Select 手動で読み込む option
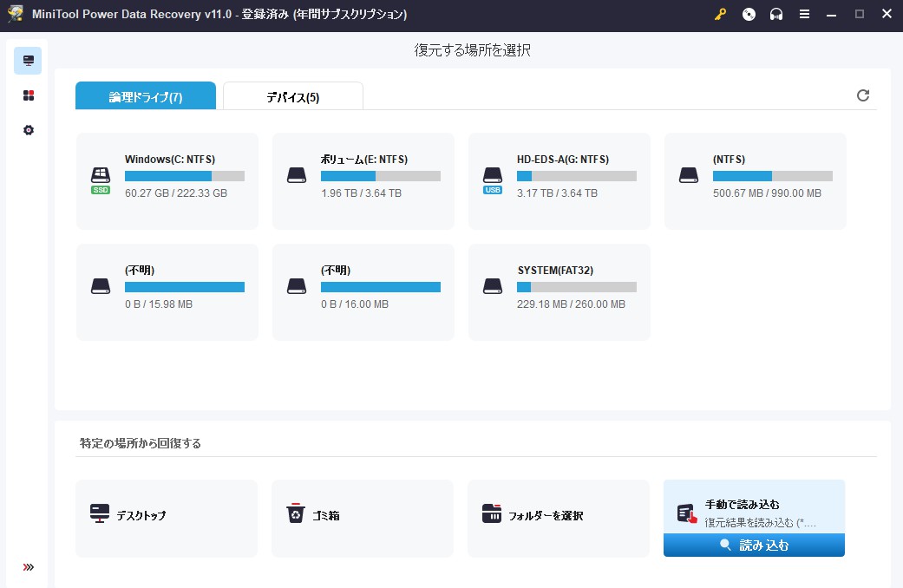 point(754,506)
